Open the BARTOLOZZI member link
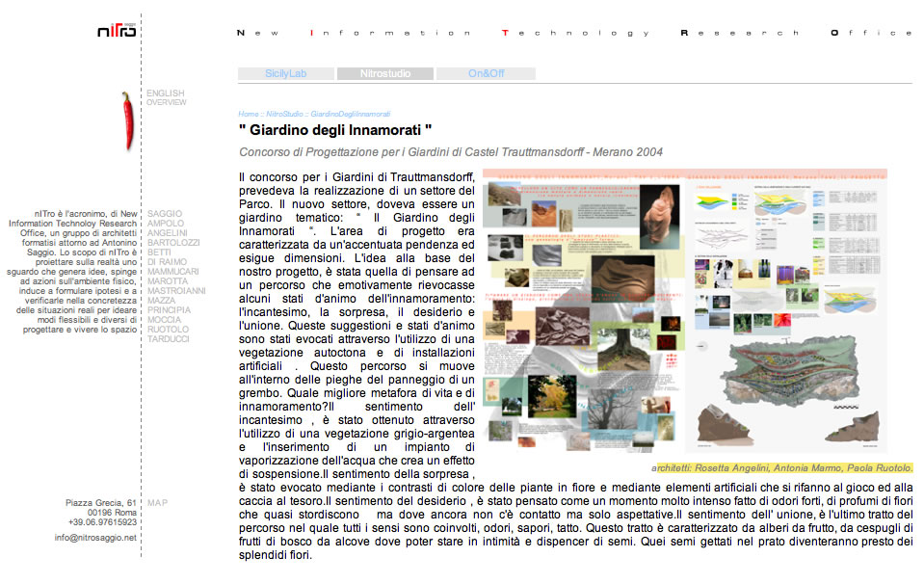 [174, 243]
